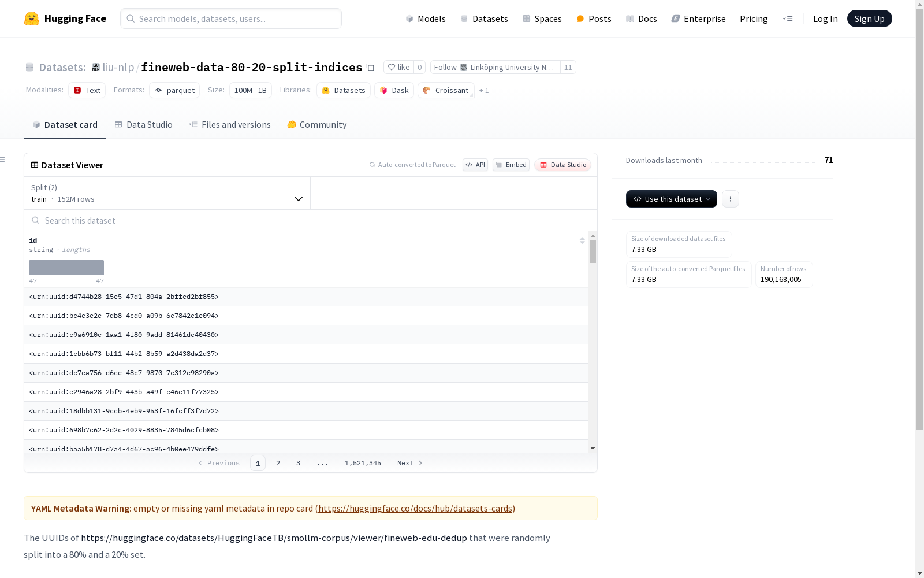This screenshot has height=578, width=924.
Task: Open Spaces in the top navigation
Action: coord(542,18)
